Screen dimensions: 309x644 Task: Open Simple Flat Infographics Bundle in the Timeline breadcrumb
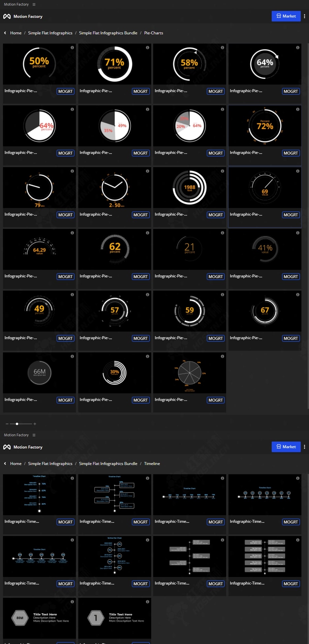[108, 464]
